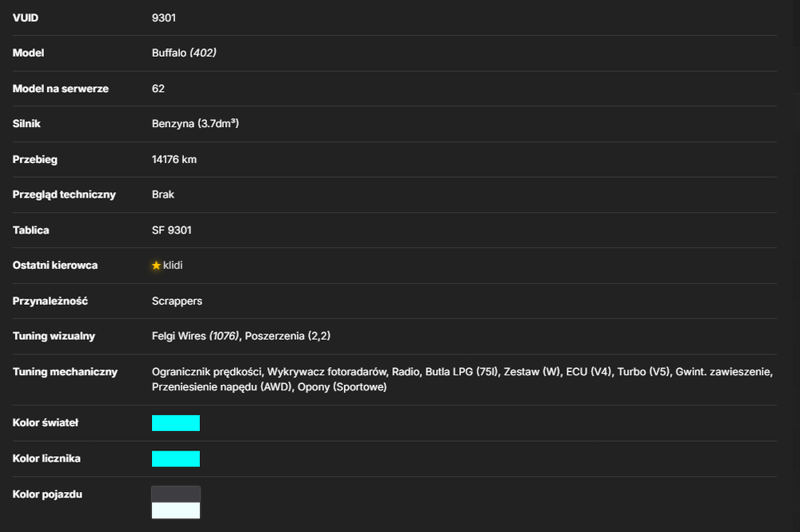Click the engine value Benzyna (3.7dm³)

(195, 124)
